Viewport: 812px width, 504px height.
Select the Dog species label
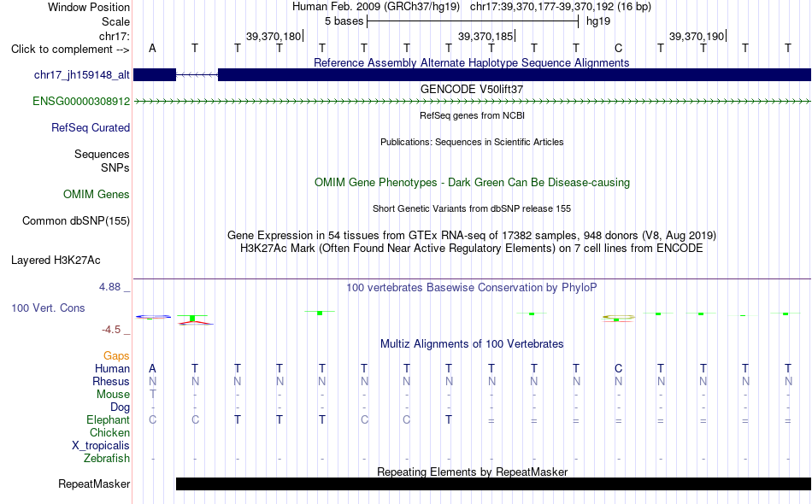click(x=120, y=407)
